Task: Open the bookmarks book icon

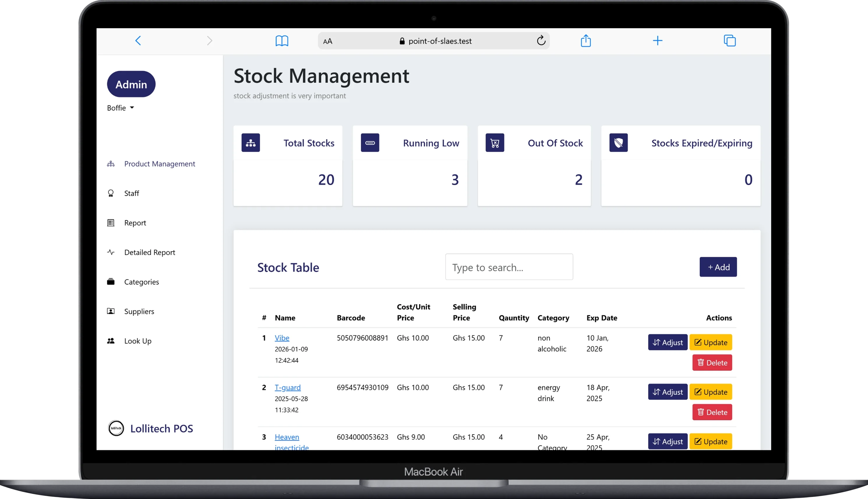Action: pyautogui.click(x=282, y=41)
